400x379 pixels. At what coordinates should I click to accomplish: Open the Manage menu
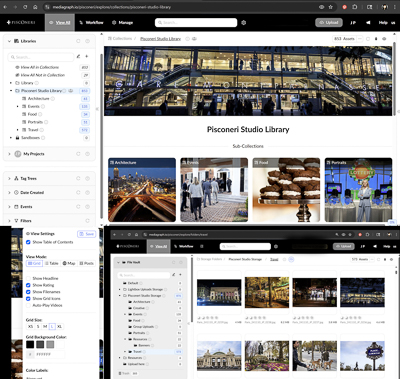pos(122,23)
